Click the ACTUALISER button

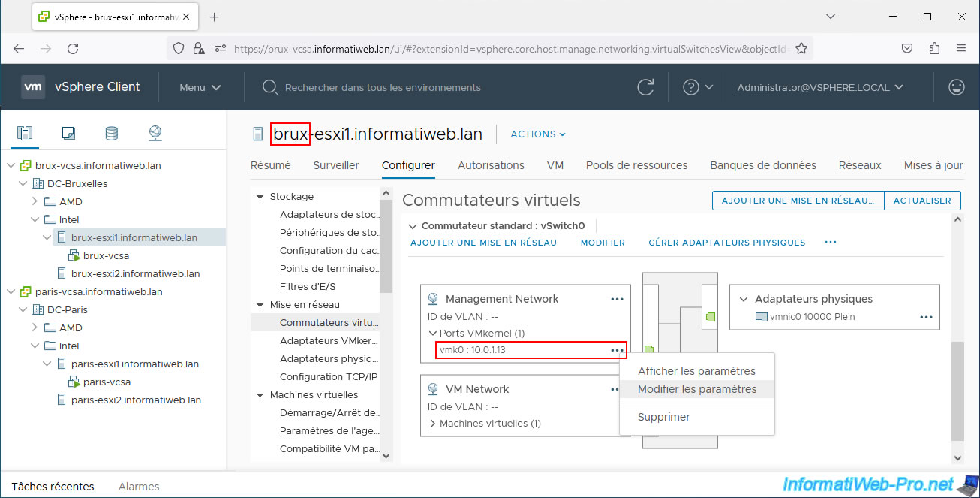(922, 201)
